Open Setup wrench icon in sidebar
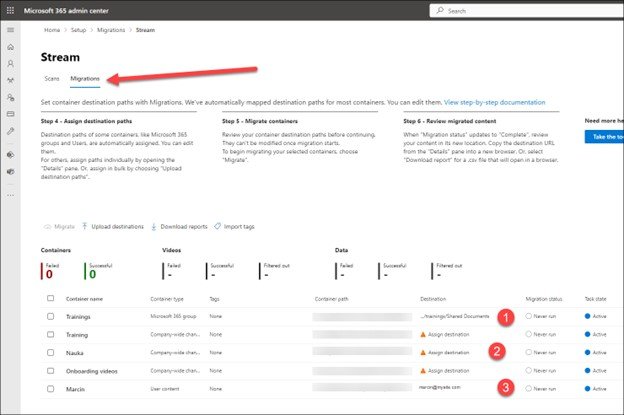Screen dimensions: 624x415 (10, 131)
